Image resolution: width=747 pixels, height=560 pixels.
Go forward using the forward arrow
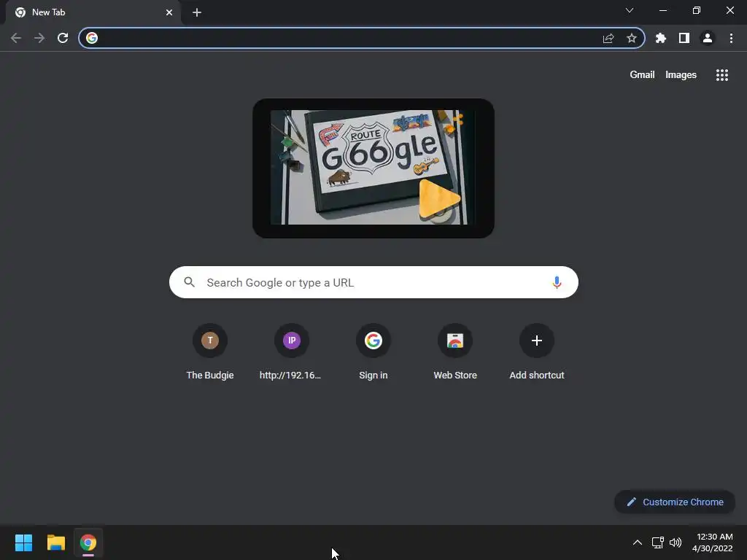(x=39, y=38)
